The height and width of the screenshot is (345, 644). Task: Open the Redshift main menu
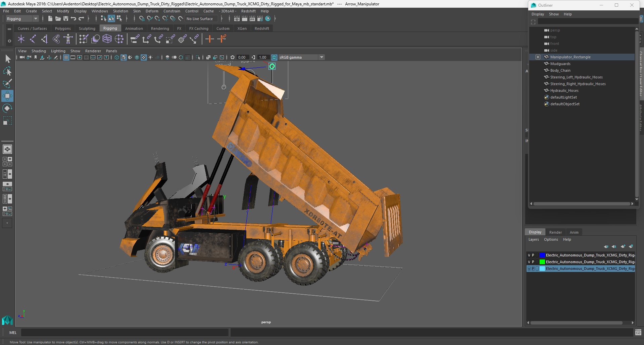click(248, 11)
